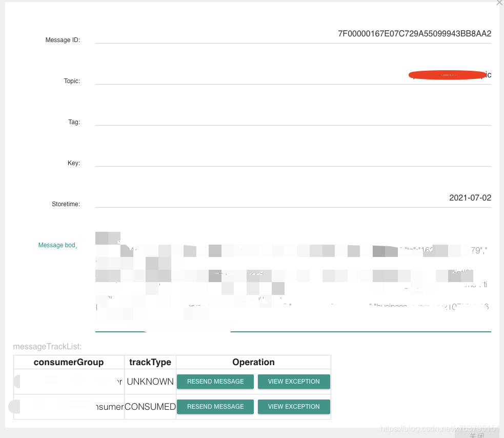Select the UNKNOWN trackType cell
This screenshot has width=504, height=438.
150,382
